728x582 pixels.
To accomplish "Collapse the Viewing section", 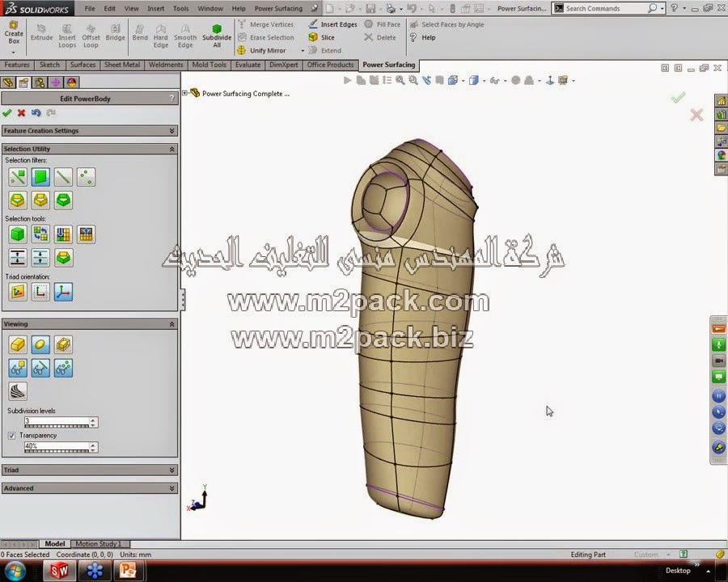I will point(171,324).
